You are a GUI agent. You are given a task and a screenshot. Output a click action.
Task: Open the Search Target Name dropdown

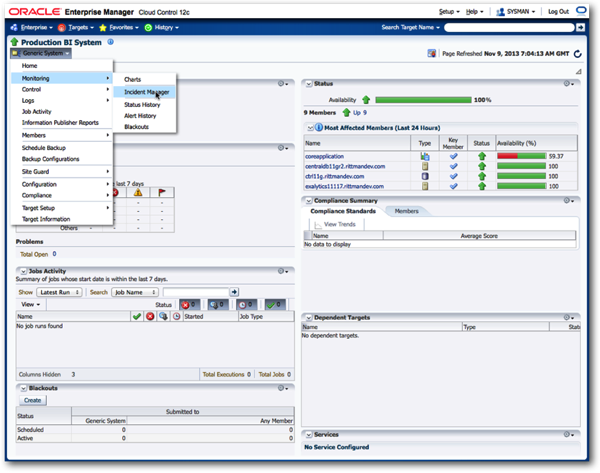411,28
